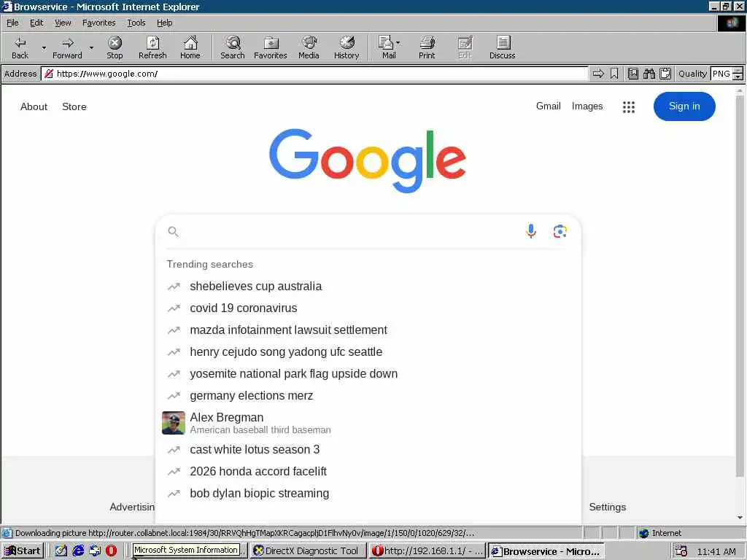Open the Mail toolbar button

(390, 47)
